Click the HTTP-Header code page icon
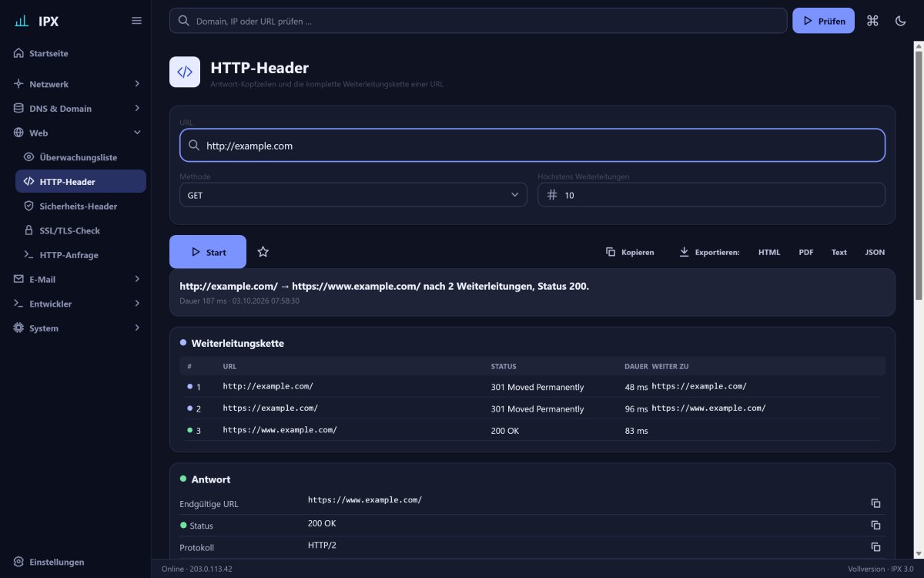Viewport: 924px width, 578px height. coord(185,72)
